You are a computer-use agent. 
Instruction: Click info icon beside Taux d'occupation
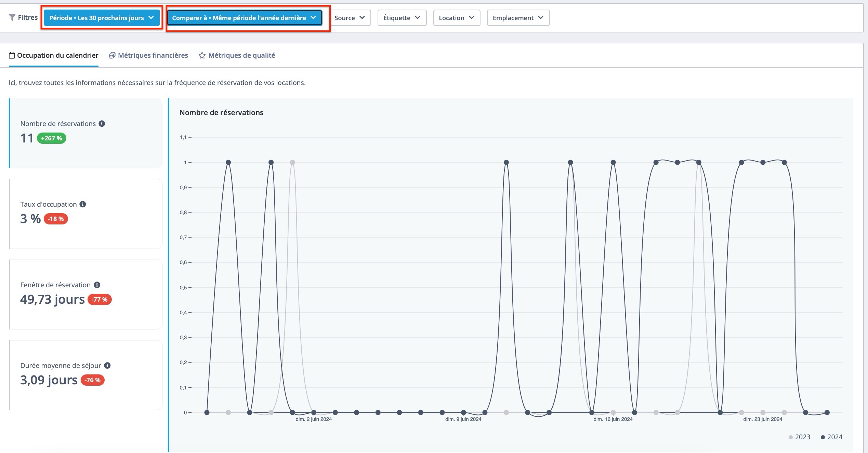pyautogui.click(x=83, y=204)
